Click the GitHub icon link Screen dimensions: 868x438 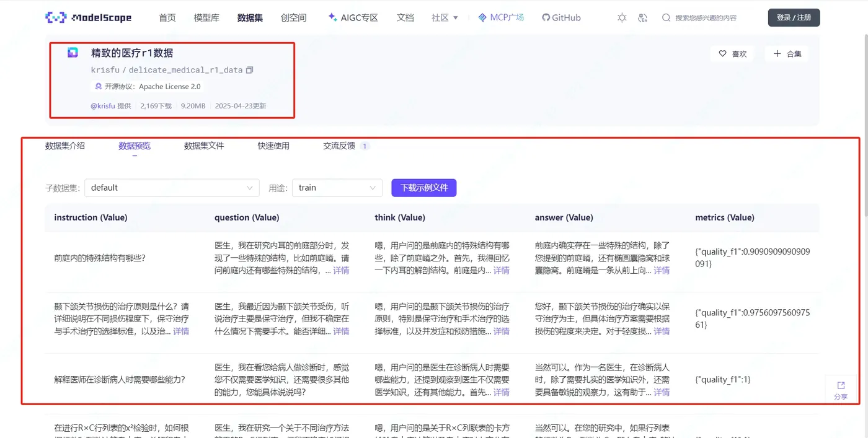(546, 18)
